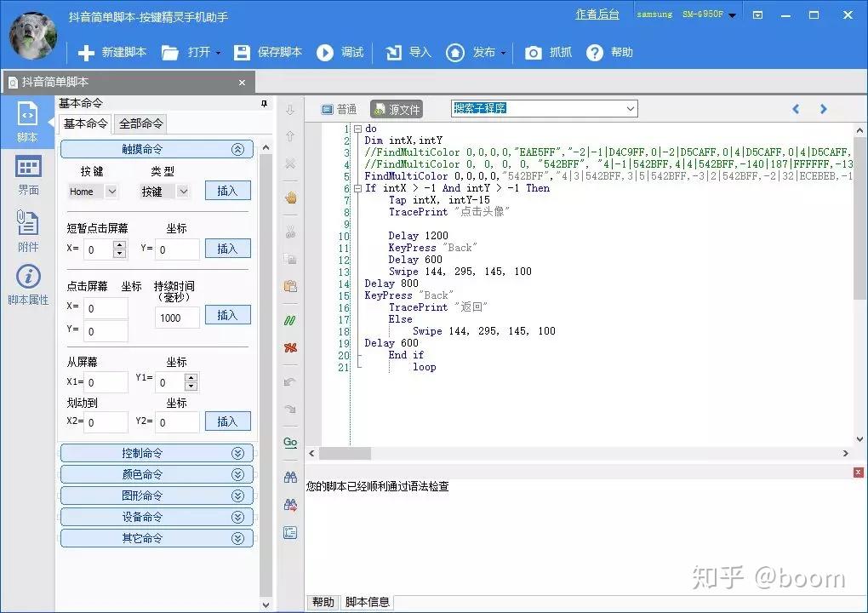This screenshot has height=613, width=868.
Task: Click 插入 for the key command
Action: [x=227, y=191]
